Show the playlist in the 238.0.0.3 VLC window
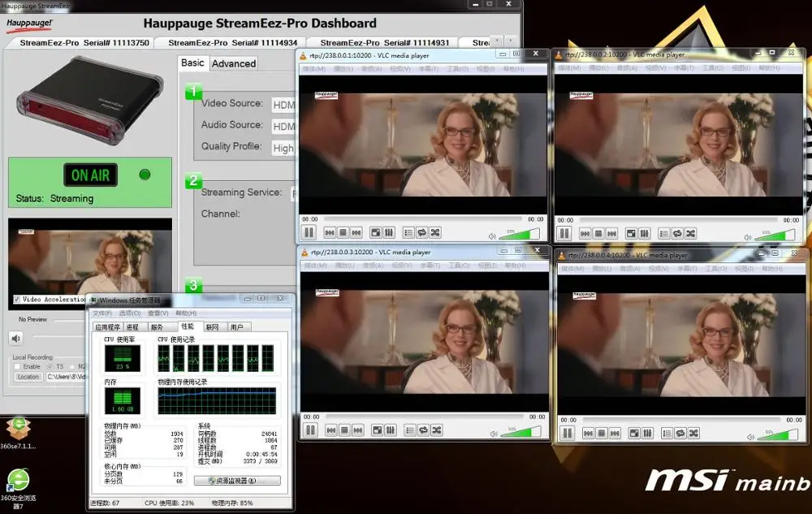Viewport: 812px width, 514px height. [x=410, y=430]
